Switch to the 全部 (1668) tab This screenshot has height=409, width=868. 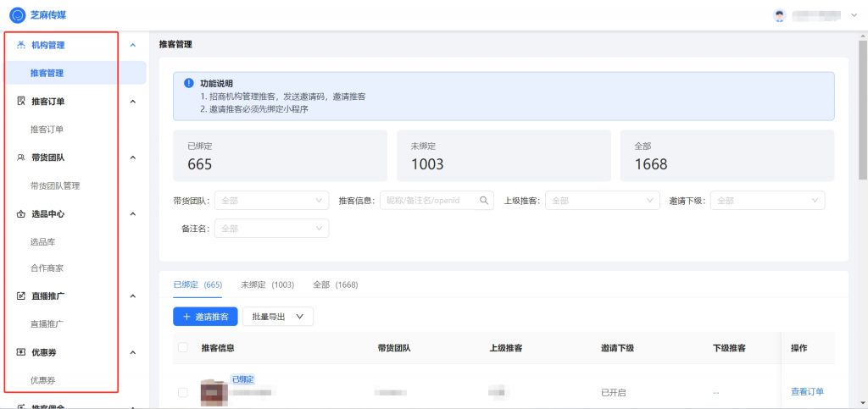pyautogui.click(x=336, y=285)
